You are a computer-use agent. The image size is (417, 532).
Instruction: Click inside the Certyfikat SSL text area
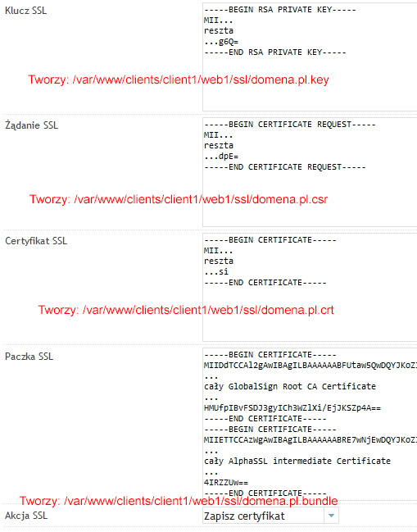pyautogui.click(x=310, y=287)
